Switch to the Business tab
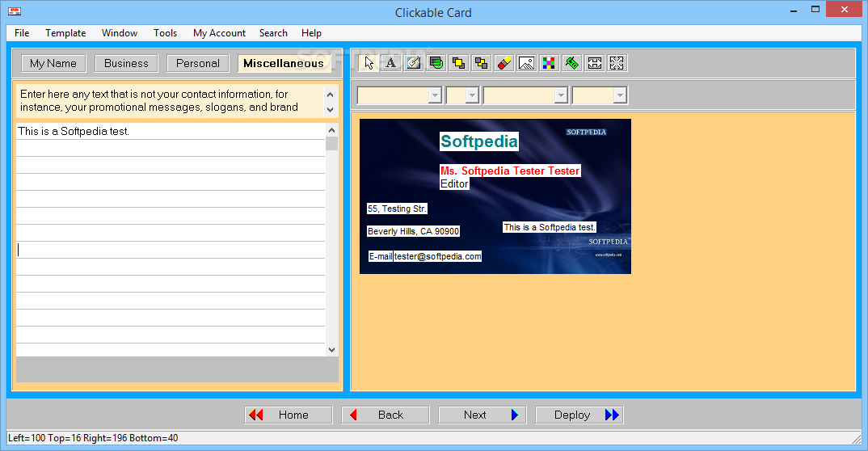This screenshot has width=868, height=451. pos(126,63)
